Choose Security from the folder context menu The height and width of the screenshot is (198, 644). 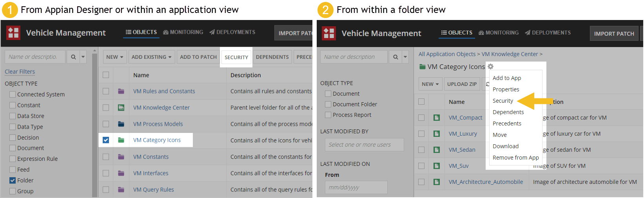point(503,101)
